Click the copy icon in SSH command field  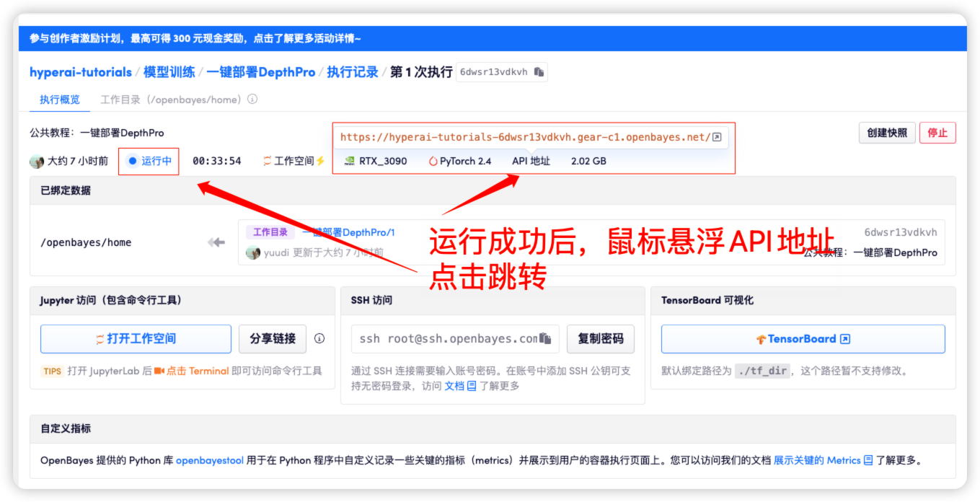point(545,339)
